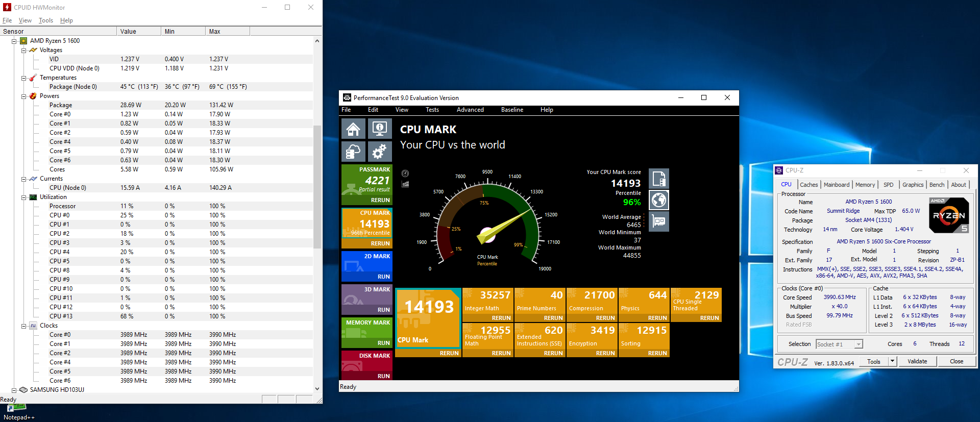Click the HWMonitor scroll down arrow
Screen dimensions: 980x422
(x=317, y=389)
